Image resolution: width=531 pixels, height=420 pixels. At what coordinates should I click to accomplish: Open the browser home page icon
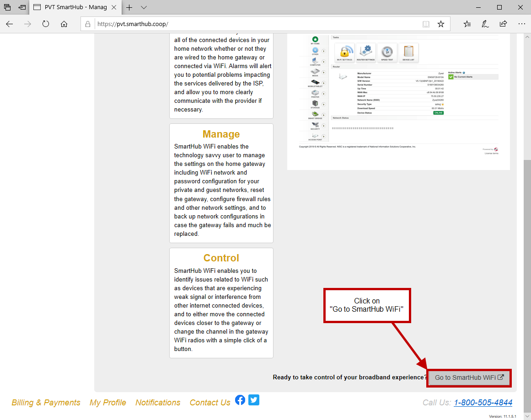click(x=64, y=24)
